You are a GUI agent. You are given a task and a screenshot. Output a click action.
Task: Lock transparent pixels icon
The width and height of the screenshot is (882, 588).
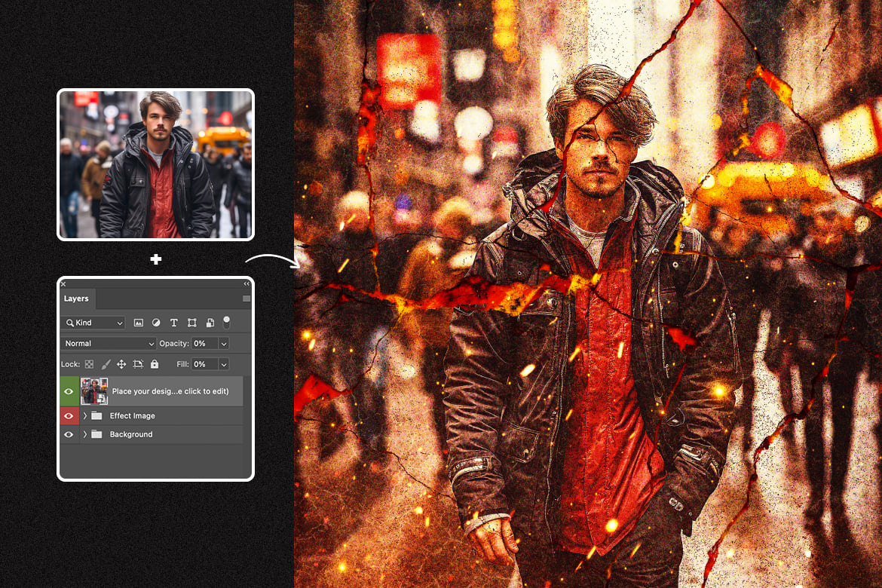[x=89, y=365]
